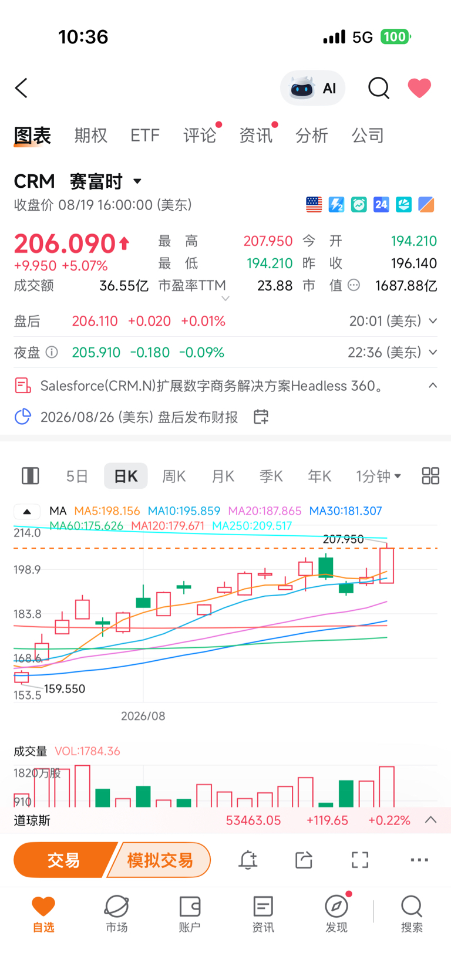Open the three-dot more options icon
The image size is (451, 980).
pyautogui.click(x=419, y=860)
